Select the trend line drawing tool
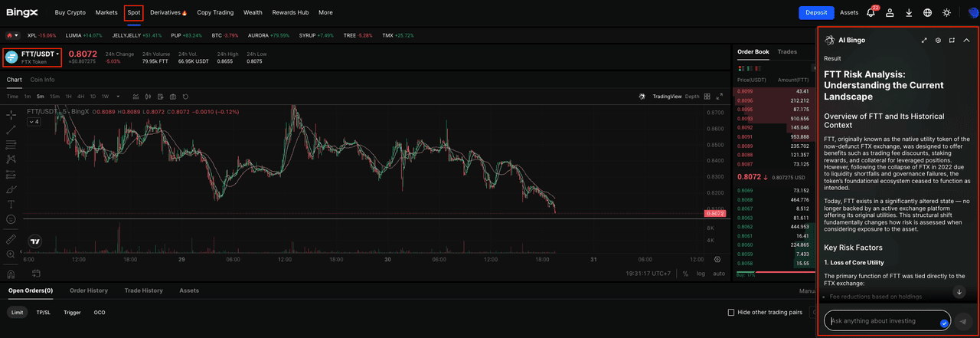This screenshot has height=338, width=980. click(x=11, y=129)
